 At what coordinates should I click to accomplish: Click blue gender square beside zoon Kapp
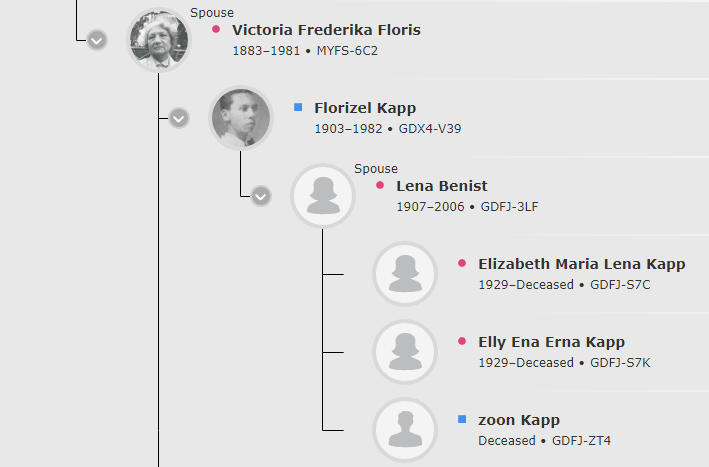462,419
